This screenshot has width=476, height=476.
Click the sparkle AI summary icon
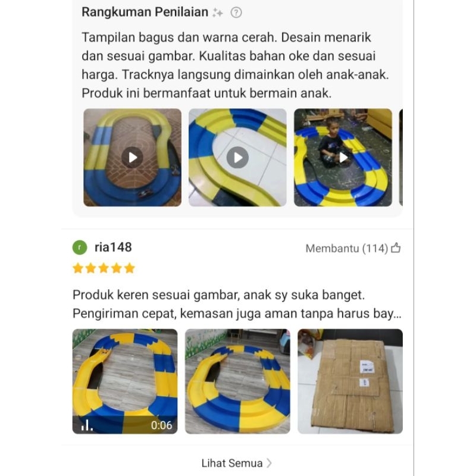pos(217,12)
